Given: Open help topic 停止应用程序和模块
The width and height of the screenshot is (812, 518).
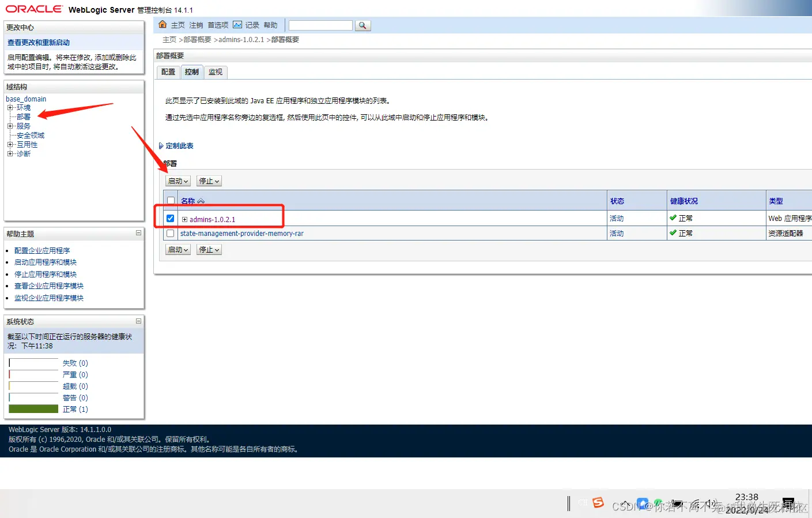Looking at the screenshot, I should click(46, 275).
